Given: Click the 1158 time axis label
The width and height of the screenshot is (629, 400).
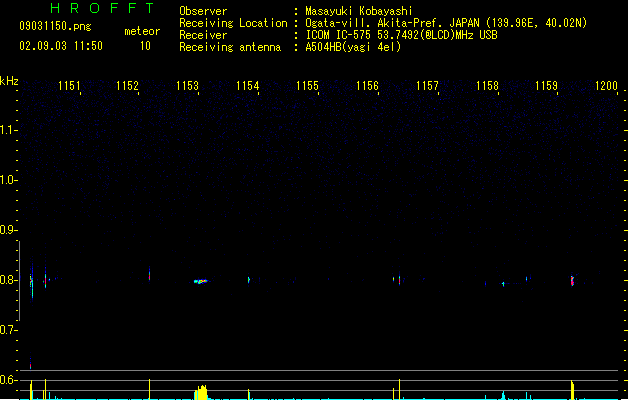Looking at the screenshot, I should pos(487,86).
